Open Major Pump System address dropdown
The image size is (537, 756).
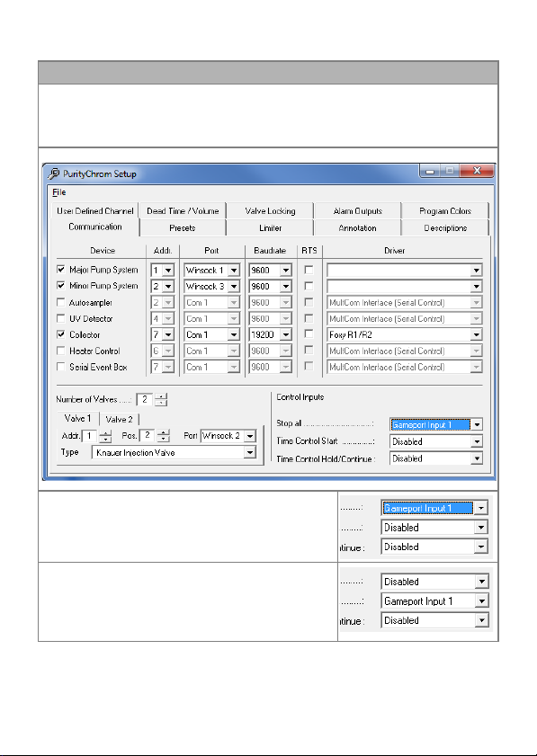(x=168, y=271)
